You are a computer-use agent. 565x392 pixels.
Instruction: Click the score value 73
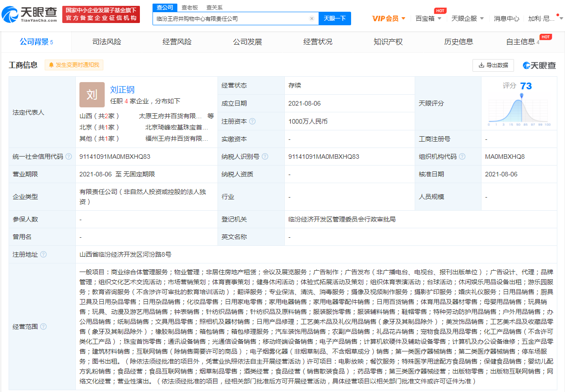526,86
